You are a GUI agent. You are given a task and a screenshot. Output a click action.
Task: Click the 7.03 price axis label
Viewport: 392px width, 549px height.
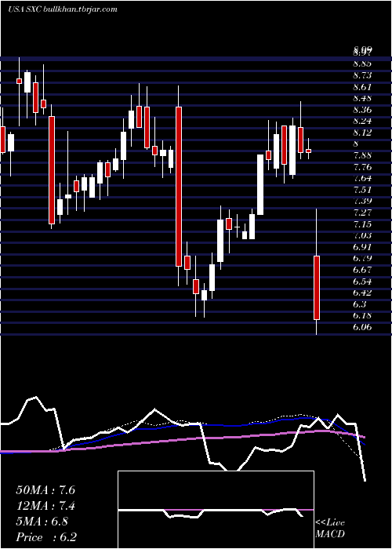pos(362,235)
